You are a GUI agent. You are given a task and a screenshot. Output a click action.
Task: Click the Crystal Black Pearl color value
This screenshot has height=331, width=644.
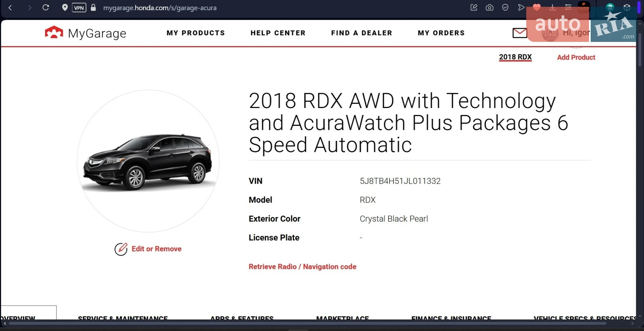(x=394, y=219)
